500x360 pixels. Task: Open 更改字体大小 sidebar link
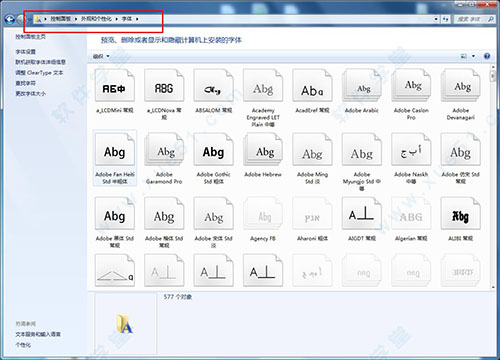[x=31, y=94]
